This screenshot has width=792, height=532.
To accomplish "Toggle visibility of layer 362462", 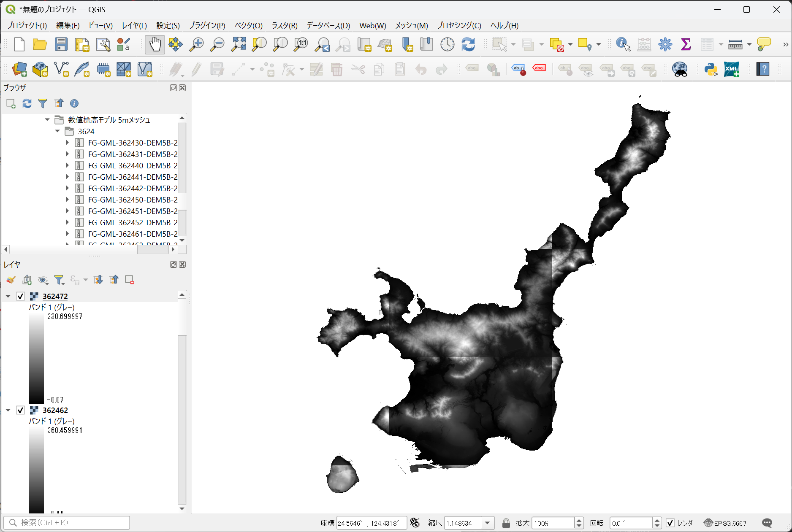I will (20, 410).
